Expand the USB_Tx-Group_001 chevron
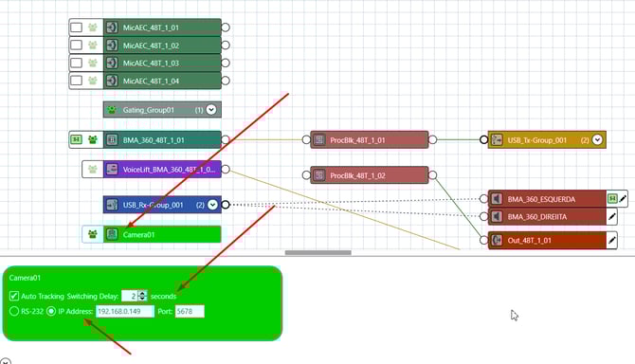This screenshot has height=364, width=635. pos(597,140)
